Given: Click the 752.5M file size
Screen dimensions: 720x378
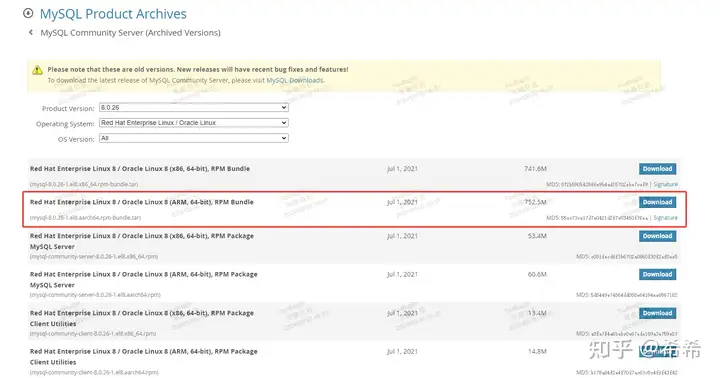Looking at the screenshot, I should pos(535,202).
